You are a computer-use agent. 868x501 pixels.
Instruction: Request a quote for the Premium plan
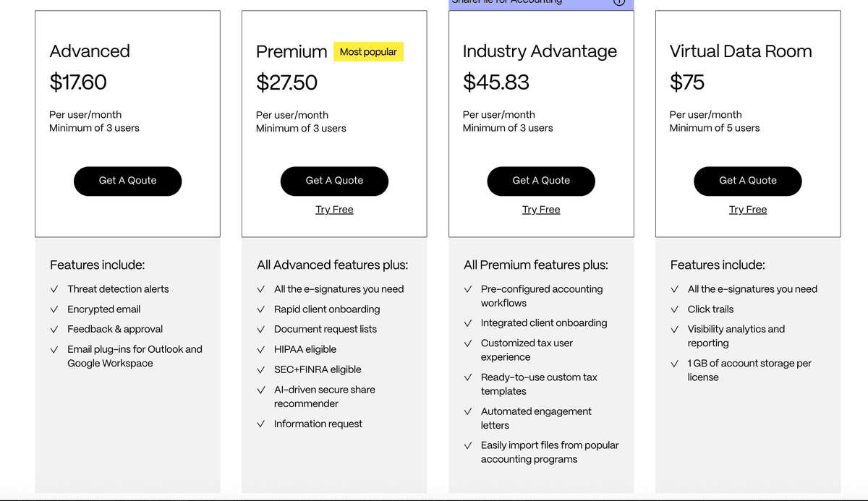point(334,181)
